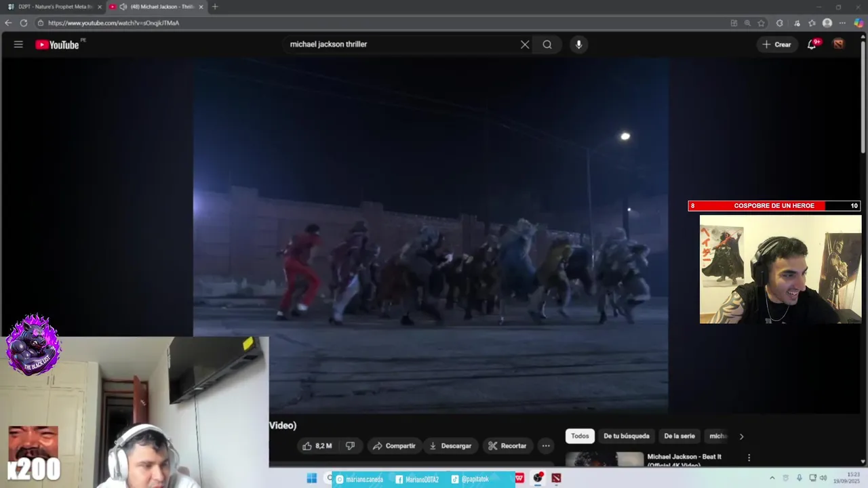Screen dimensions: 868x488
Task: Open the Crear create button
Action: (x=776, y=45)
